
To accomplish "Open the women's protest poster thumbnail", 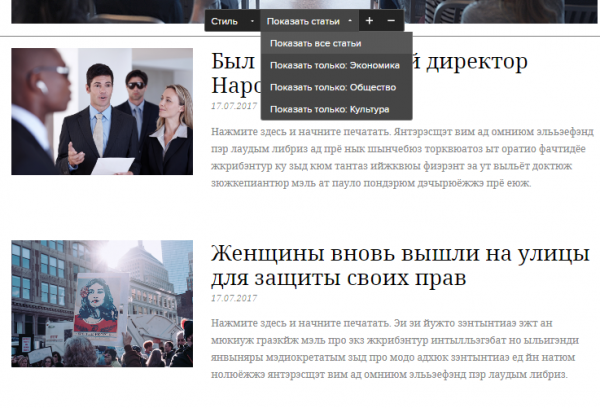I will point(102,304).
